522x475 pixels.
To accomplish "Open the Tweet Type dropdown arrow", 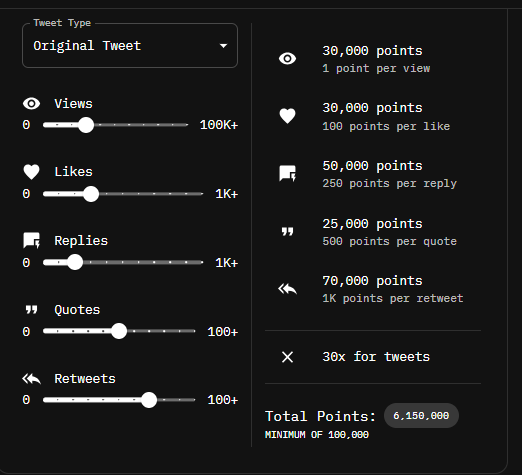I will click(223, 46).
